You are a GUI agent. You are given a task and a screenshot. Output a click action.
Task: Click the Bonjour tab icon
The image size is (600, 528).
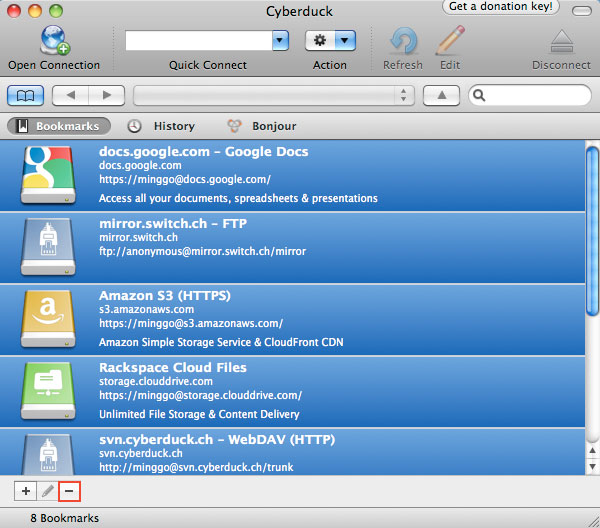234,126
